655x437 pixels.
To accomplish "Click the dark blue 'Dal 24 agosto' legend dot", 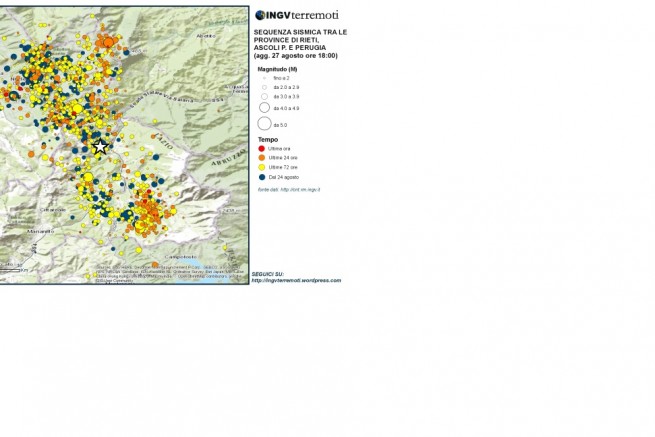I will [x=262, y=175].
